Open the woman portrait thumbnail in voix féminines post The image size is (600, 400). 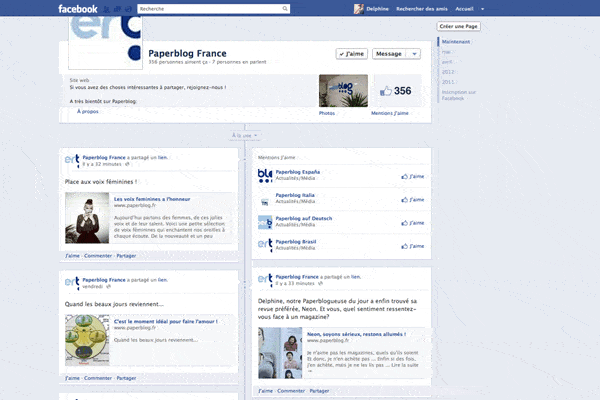pyautogui.click(x=87, y=218)
